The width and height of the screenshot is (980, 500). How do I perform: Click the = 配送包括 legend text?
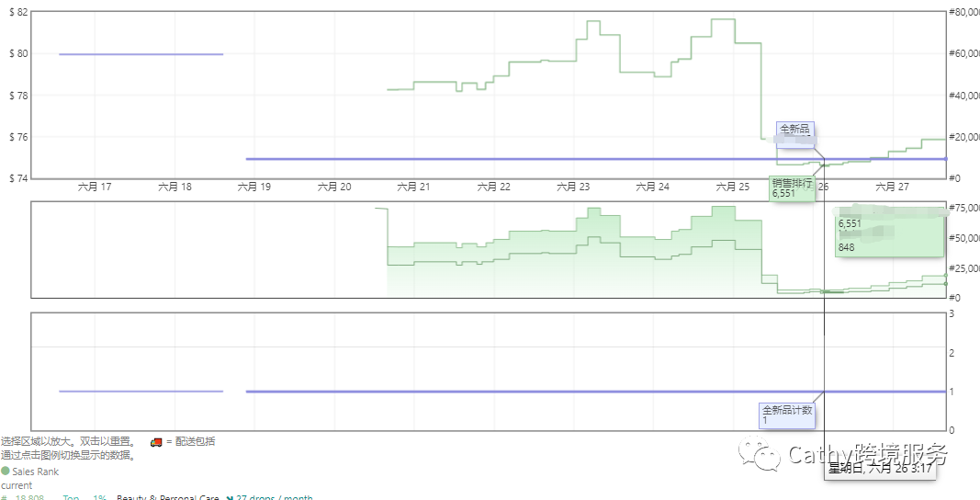point(191,442)
